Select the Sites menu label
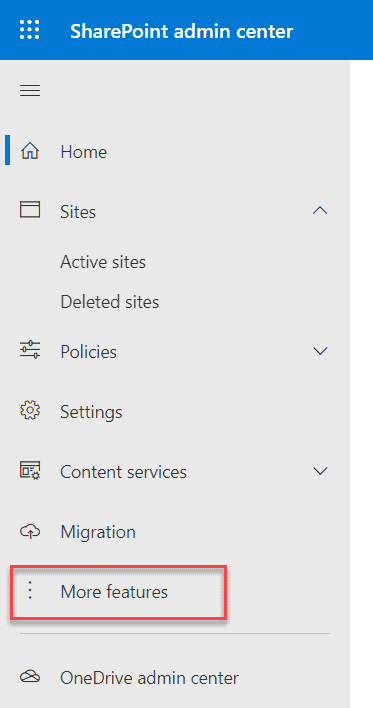Screen dimensions: 373x708 coord(78,212)
